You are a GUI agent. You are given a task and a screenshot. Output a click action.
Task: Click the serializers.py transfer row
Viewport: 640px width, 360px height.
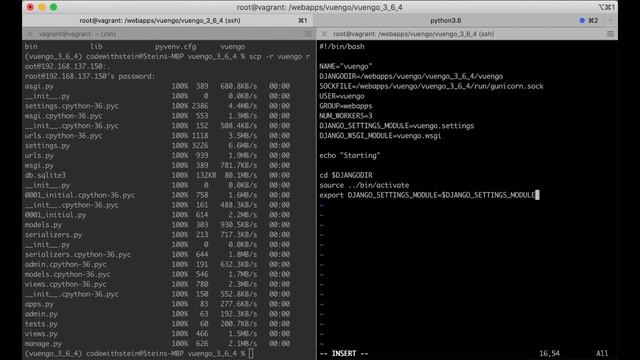(x=157, y=235)
